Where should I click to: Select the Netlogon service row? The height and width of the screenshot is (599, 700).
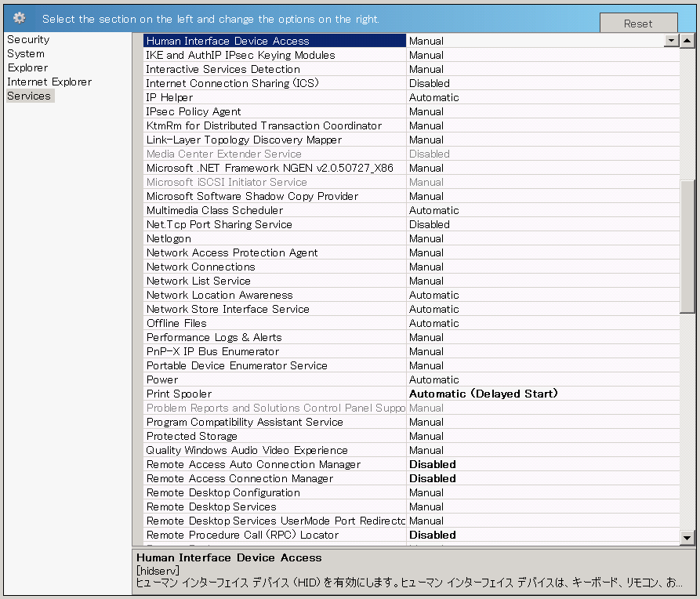(235, 238)
